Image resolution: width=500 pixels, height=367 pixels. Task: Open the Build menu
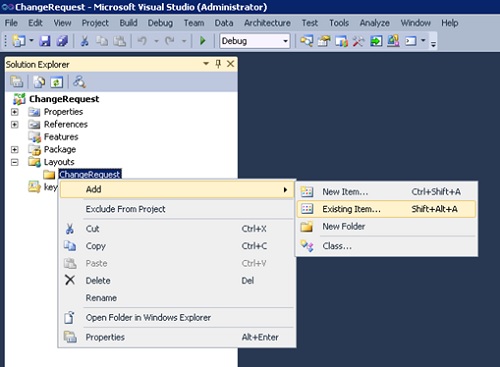(x=128, y=23)
